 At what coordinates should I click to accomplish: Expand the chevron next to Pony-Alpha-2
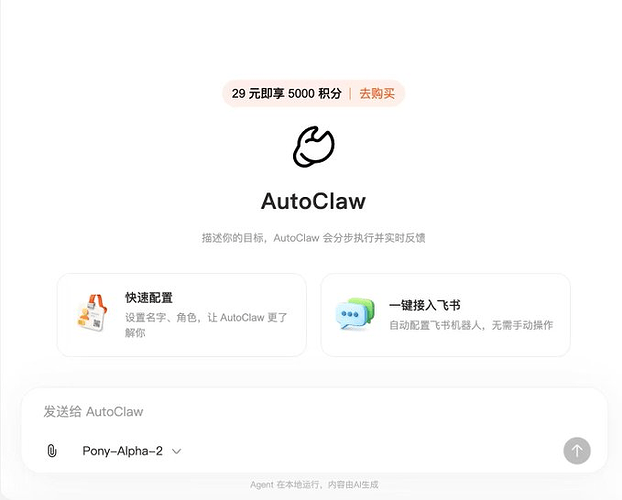click(177, 451)
